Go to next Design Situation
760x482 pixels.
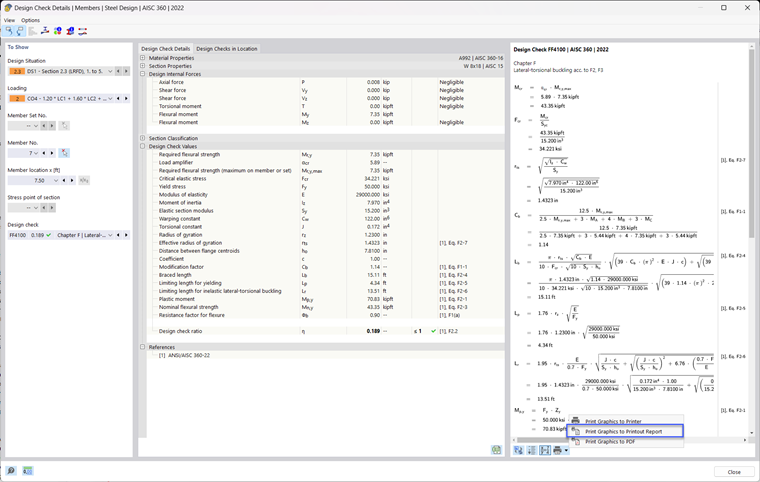(126, 71)
